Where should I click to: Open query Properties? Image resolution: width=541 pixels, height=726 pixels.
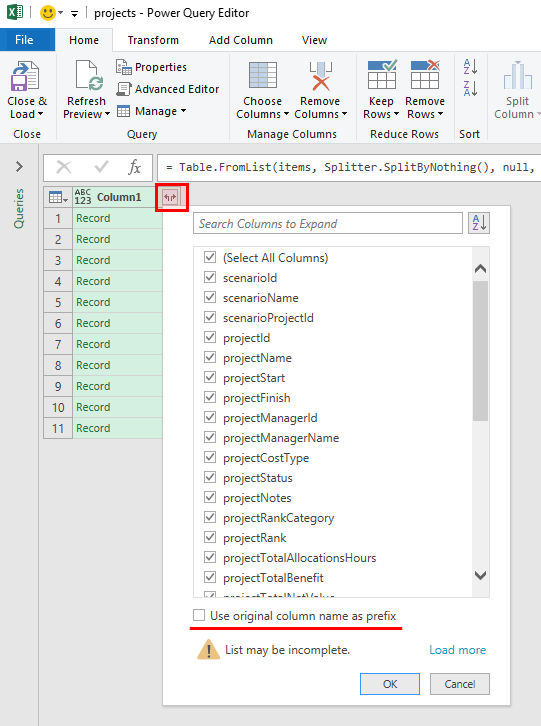[x=151, y=67]
